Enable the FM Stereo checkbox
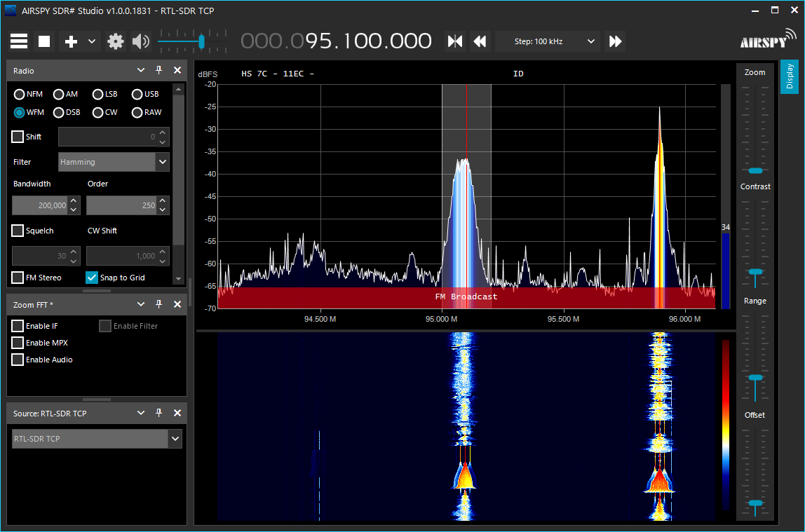This screenshot has width=805, height=532. (18, 278)
